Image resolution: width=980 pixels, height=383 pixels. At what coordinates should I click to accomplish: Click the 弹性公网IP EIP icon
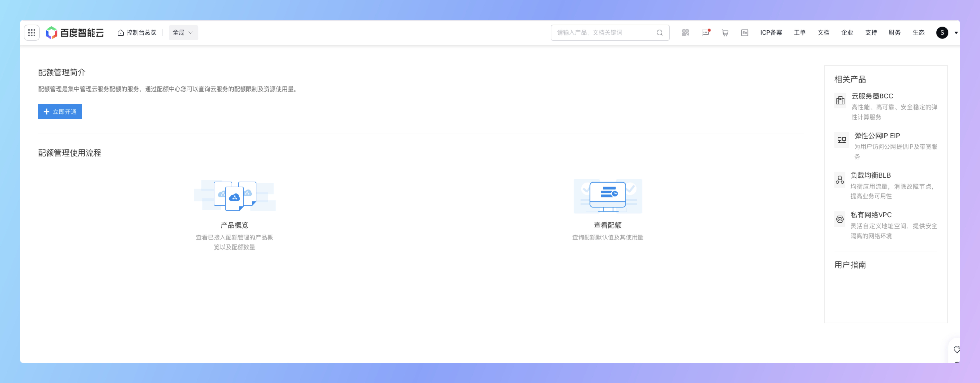point(842,140)
